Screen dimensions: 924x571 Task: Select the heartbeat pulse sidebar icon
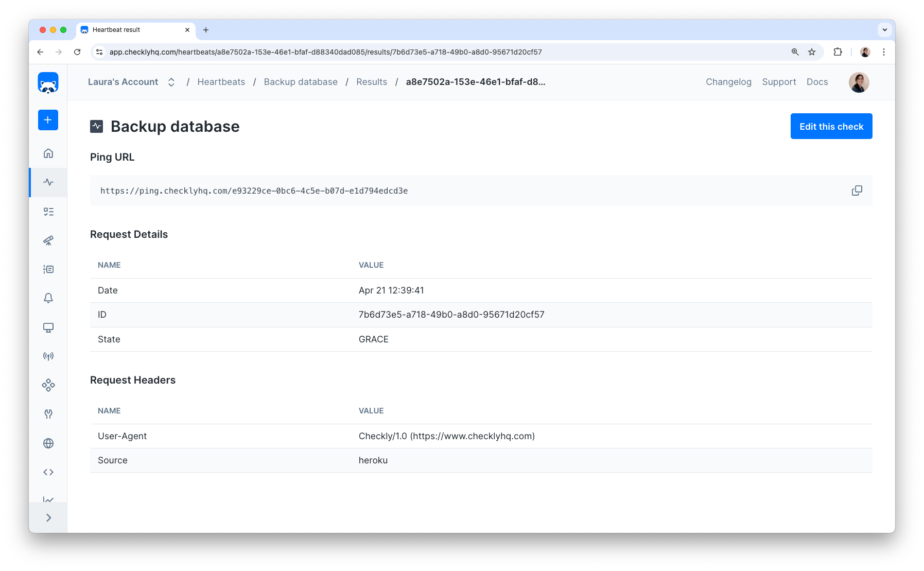point(48,182)
